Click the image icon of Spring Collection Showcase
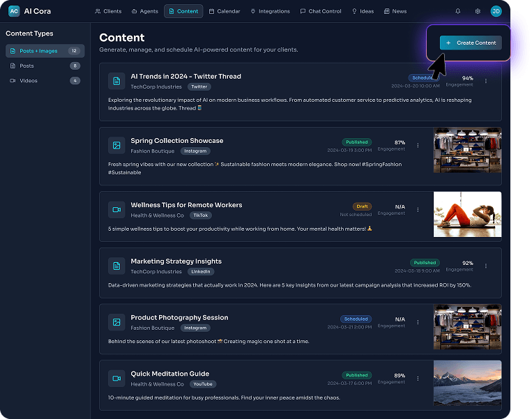Screen dimensions: 532x419 tap(116, 145)
